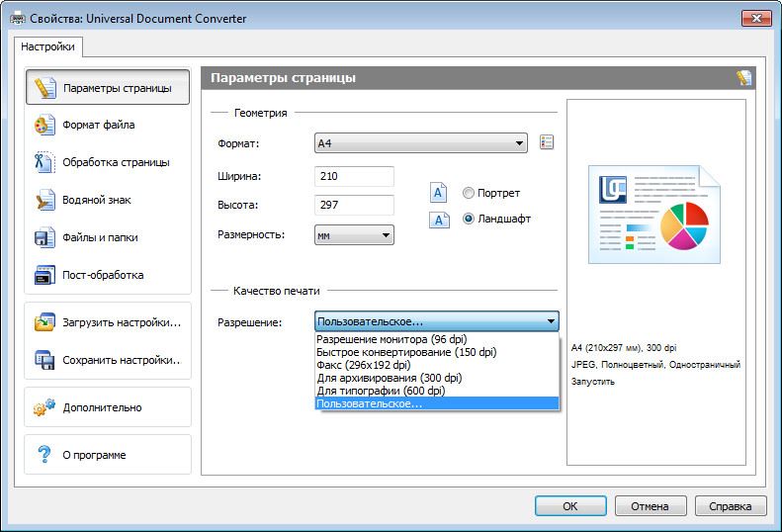The height and width of the screenshot is (532, 782).
Task: Click the paper format list icon next to A4
Action: point(547,143)
